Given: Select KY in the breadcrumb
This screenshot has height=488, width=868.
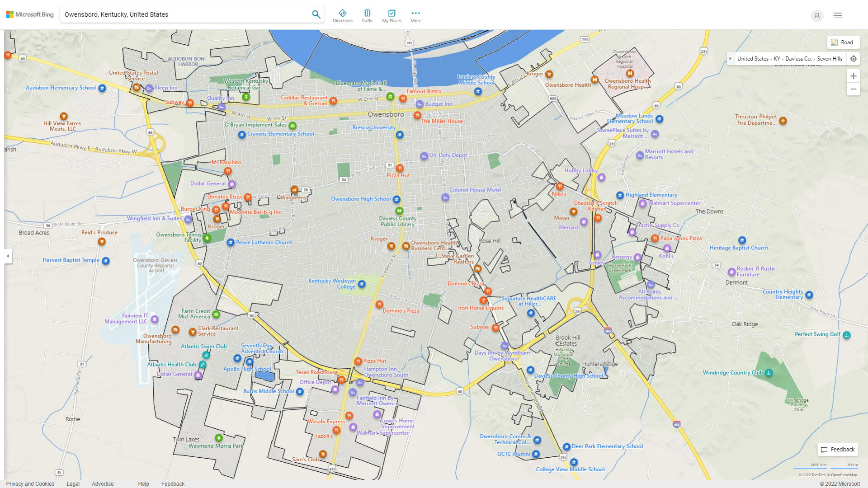Looking at the screenshot, I should [x=777, y=59].
